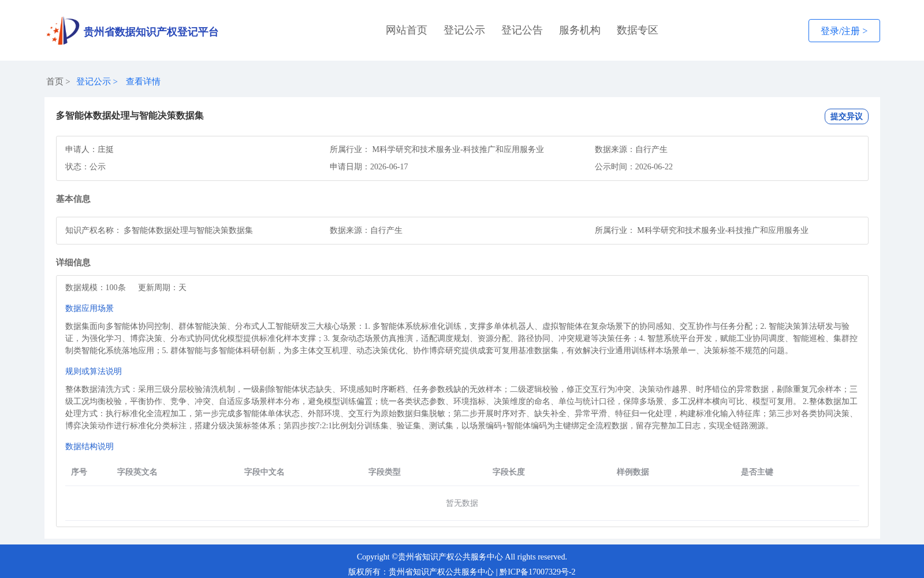This screenshot has height=578, width=924.
Task: Select page title 多智能体数据处理与智能决策数据集
Action: pos(130,116)
